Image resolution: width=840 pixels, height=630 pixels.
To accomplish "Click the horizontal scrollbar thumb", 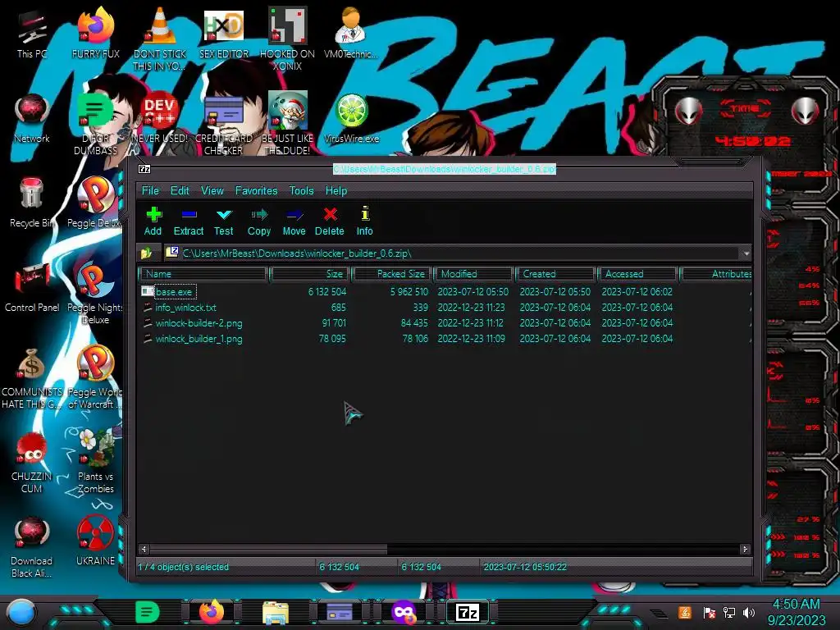I will pyautogui.click(x=268, y=549).
